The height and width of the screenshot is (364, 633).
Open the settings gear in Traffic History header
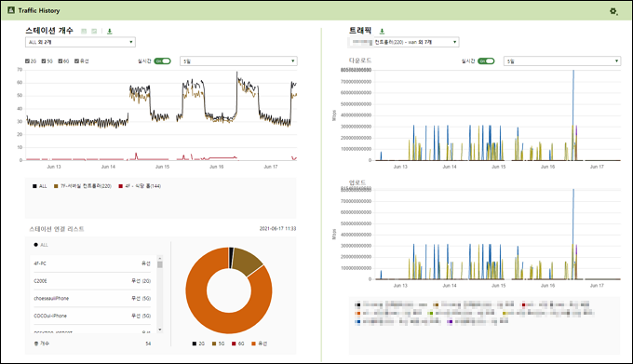(613, 11)
